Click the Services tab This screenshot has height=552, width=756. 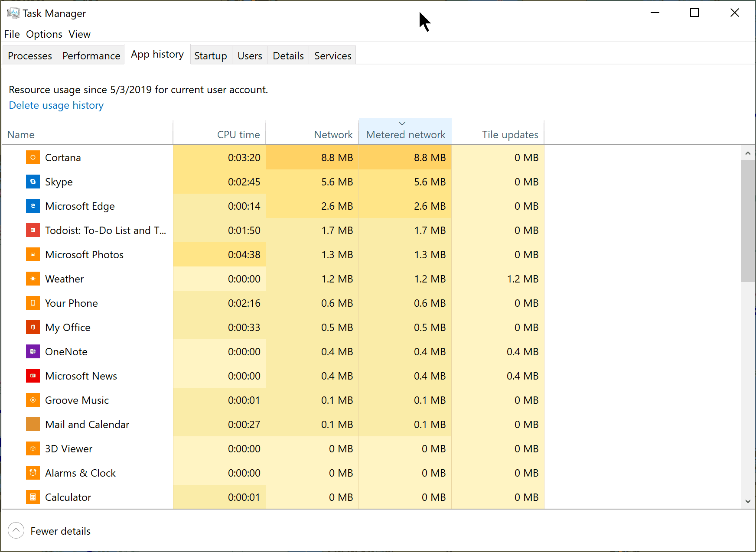pos(332,56)
